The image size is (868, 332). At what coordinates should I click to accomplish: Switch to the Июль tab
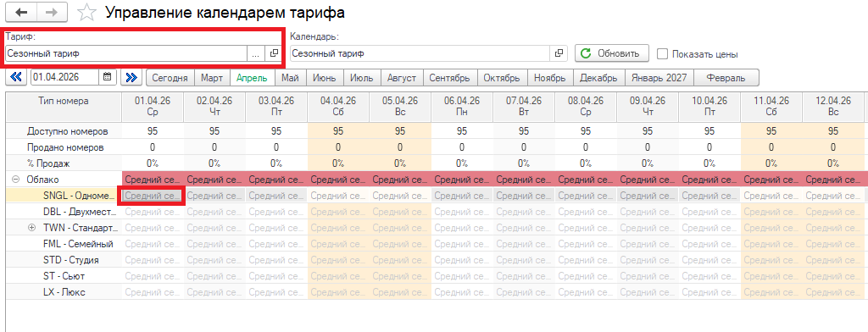click(361, 78)
